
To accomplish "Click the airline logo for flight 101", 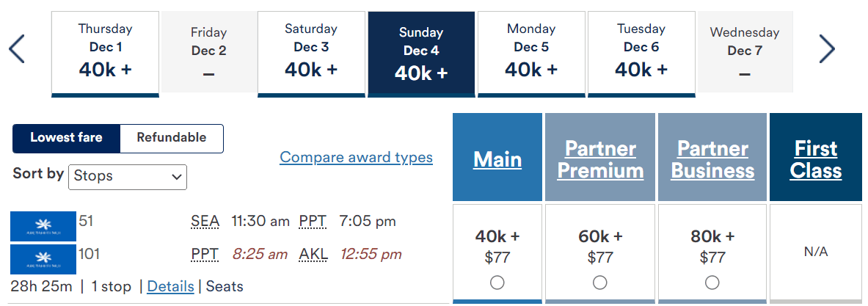I will pyautogui.click(x=43, y=259).
